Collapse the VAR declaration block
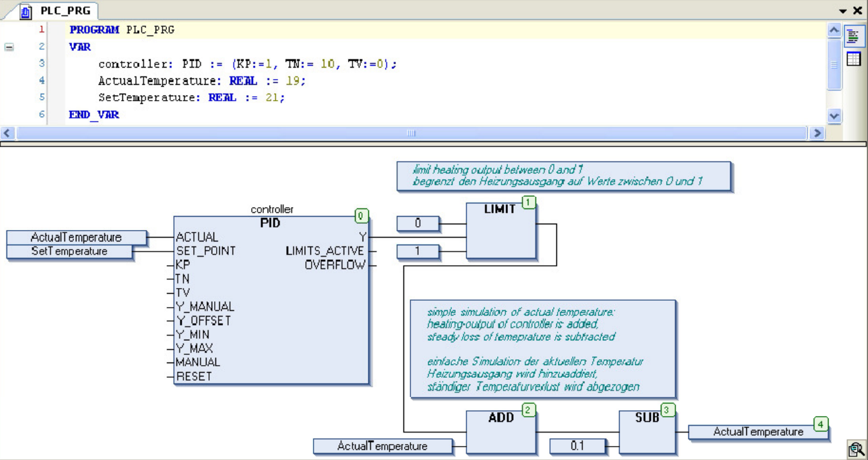868x460 pixels. 9,47
